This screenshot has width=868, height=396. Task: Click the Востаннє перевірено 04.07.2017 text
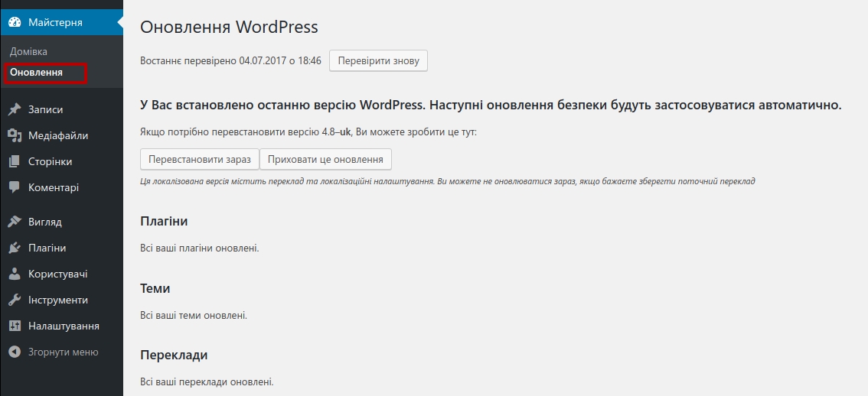[230, 61]
